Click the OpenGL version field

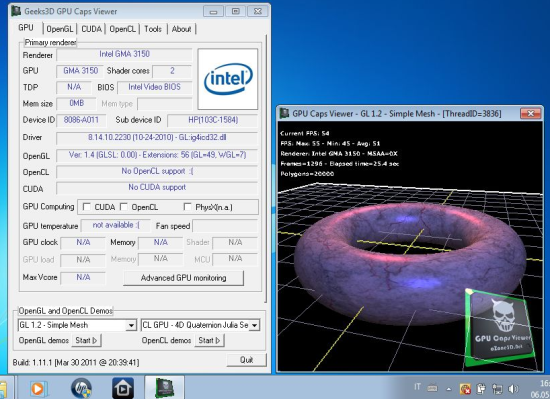point(157,155)
